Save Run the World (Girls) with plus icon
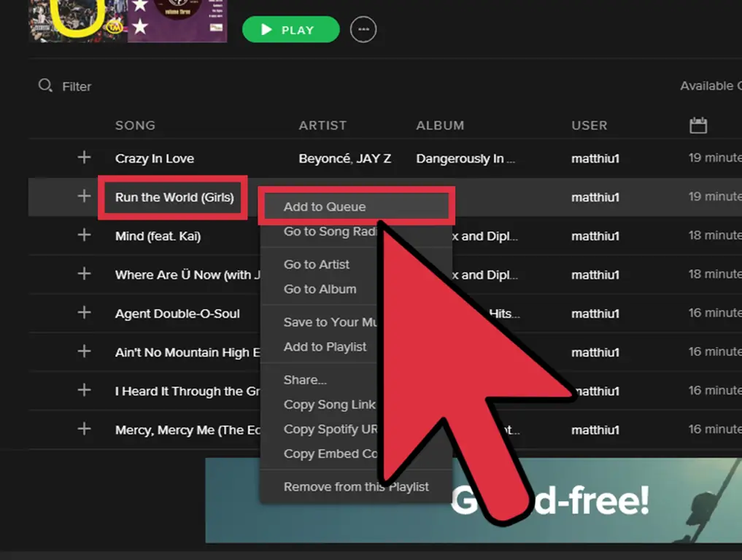742x560 pixels. [84, 196]
